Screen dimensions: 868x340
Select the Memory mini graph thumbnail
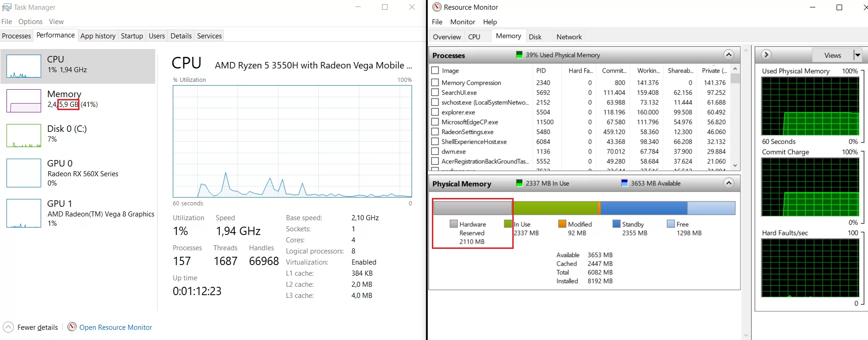pos(24,101)
